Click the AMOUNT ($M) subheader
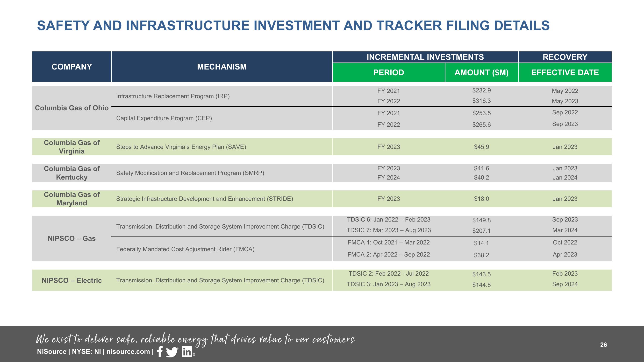The image size is (644, 362). (481, 72)
